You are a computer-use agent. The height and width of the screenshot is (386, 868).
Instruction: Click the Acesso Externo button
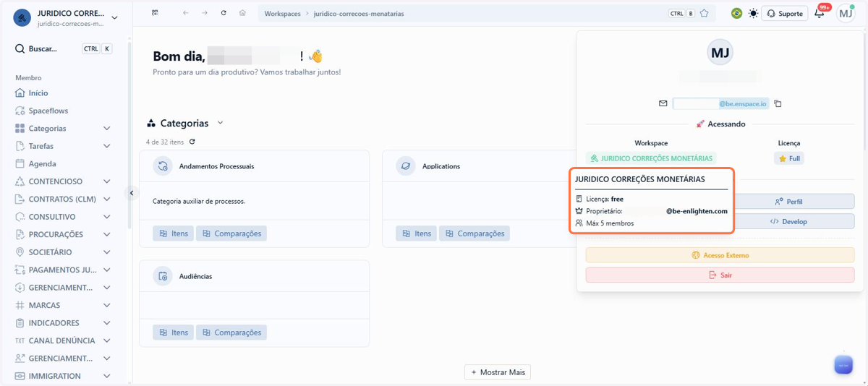720,255
